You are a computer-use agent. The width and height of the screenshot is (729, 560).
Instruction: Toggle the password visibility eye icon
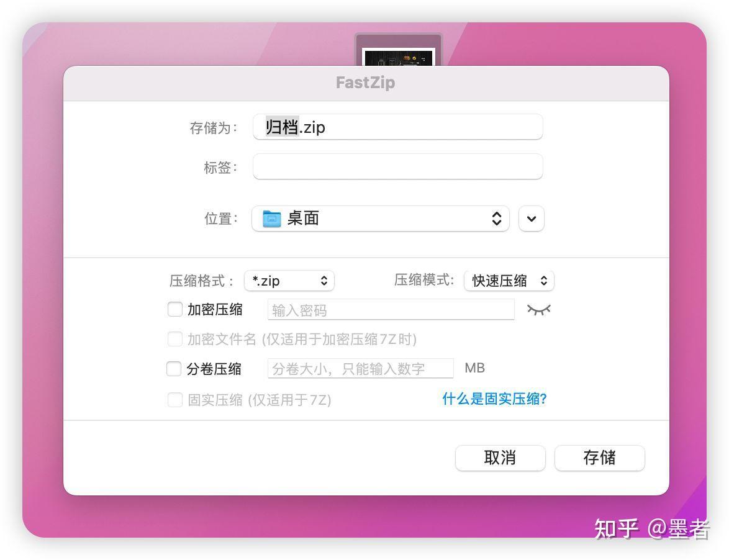(x=539, y=309)
